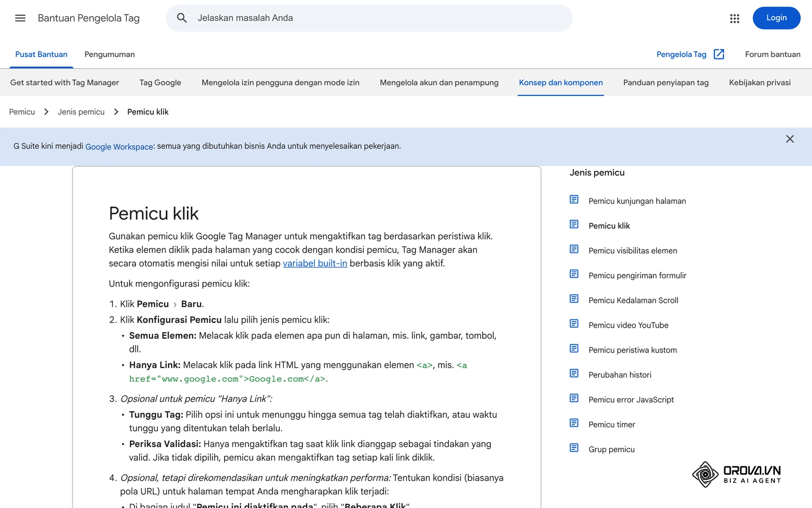Select the Pusat Bantuan tab

41,54
